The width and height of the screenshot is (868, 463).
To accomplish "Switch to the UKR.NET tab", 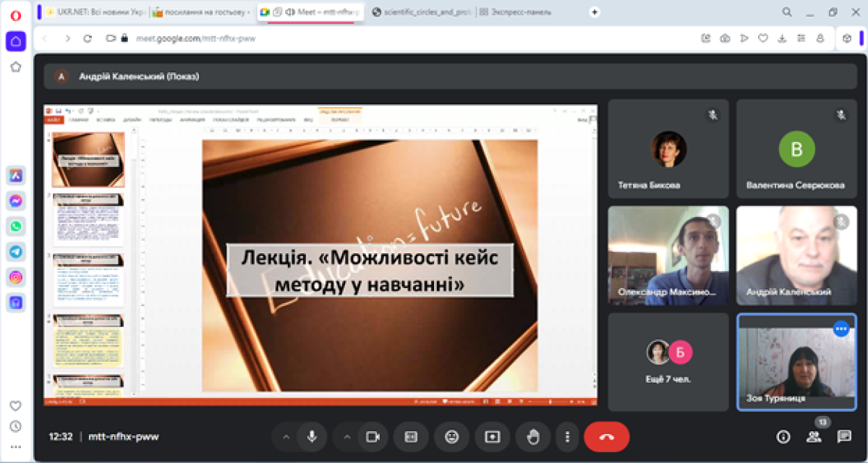I will (x=94, y=12).
